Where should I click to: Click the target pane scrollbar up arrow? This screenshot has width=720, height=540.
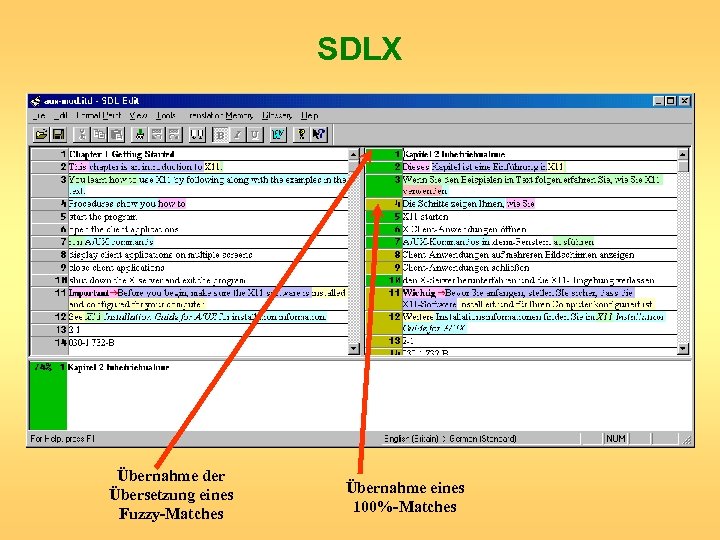pos(683,154)
